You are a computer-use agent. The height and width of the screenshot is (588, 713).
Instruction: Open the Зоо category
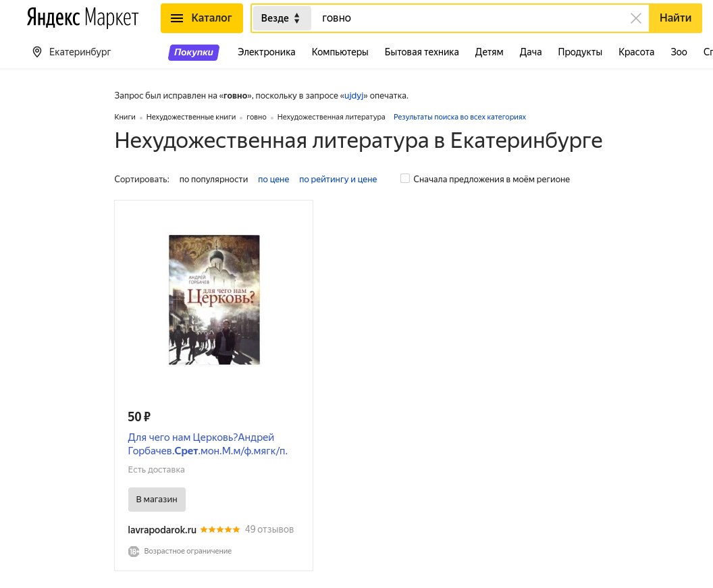(679, 52)
